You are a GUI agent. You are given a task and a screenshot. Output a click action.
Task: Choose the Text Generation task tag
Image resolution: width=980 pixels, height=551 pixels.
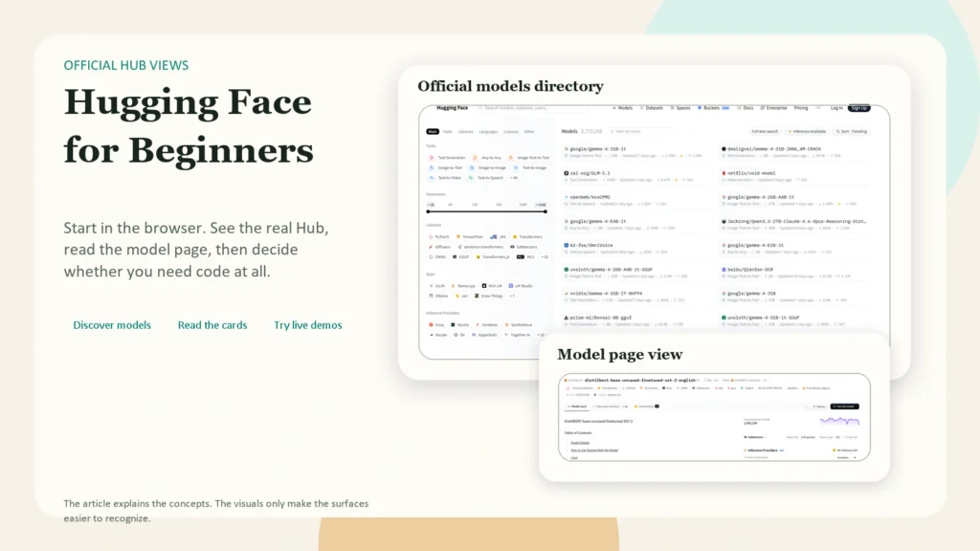pos(448,158)
